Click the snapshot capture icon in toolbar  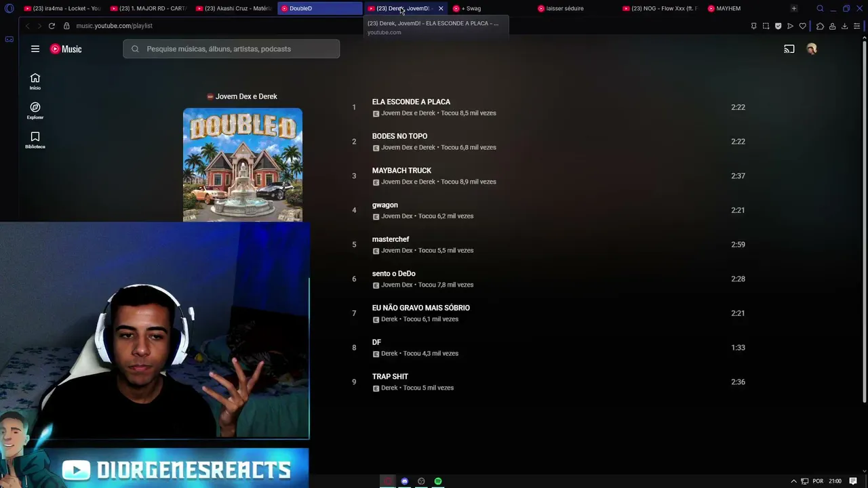pyautogui.click(x=766, y=26)
